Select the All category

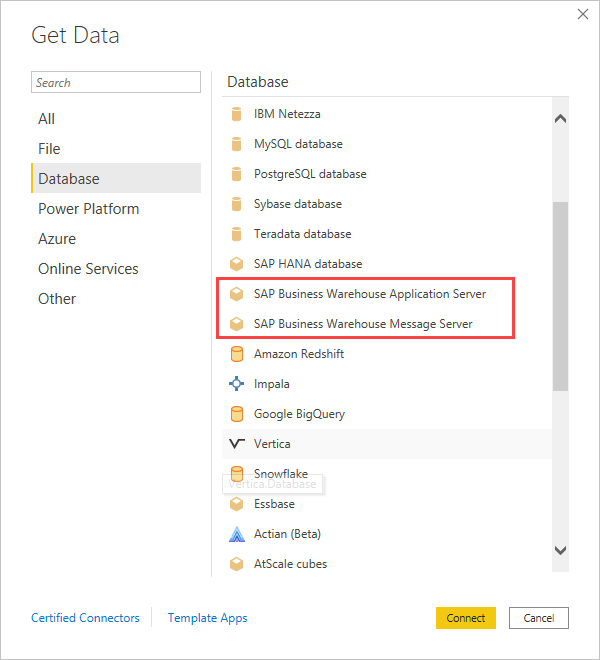tap(116, 119)
